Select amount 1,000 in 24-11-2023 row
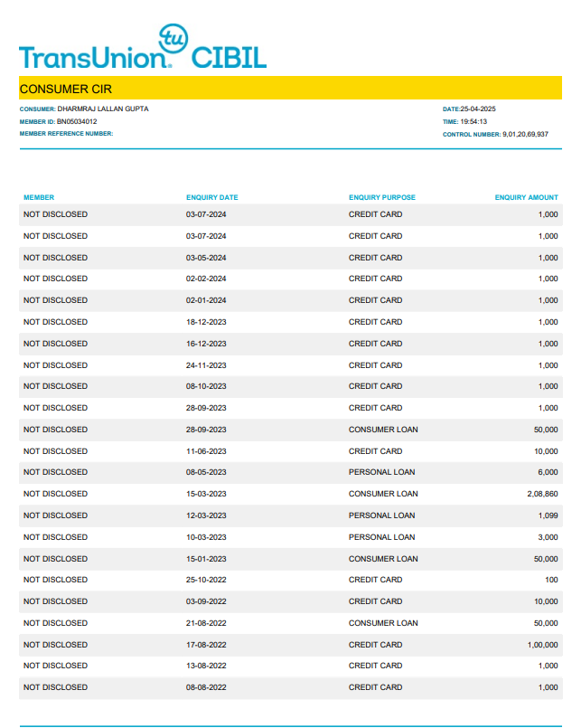 [x=548, y=365]
